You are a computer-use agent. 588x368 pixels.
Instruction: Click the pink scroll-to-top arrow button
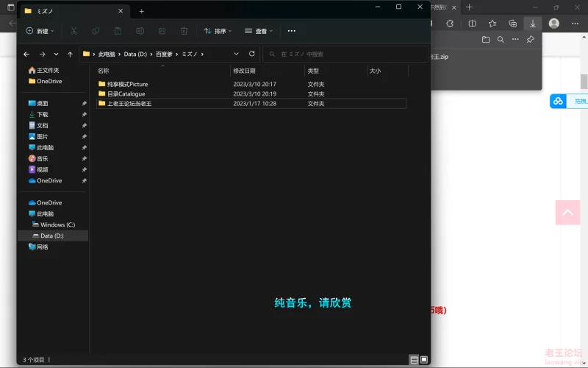(x=568, y=213)
